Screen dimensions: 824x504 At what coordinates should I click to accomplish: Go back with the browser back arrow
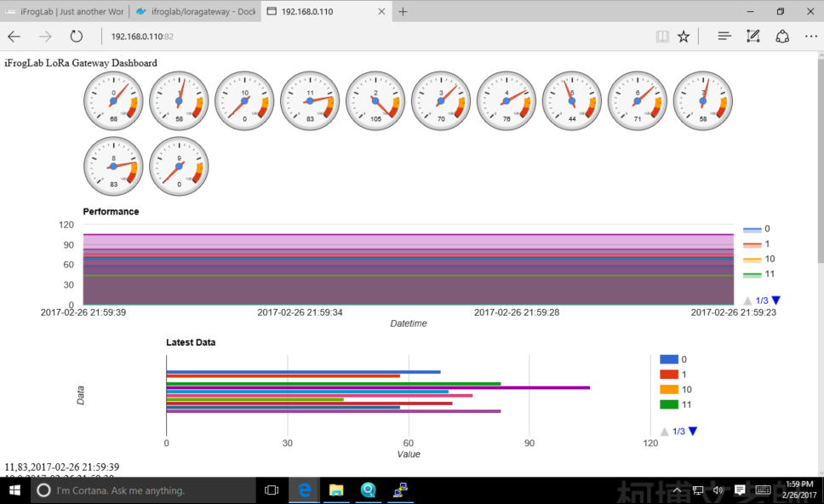(x=14, y=37)
